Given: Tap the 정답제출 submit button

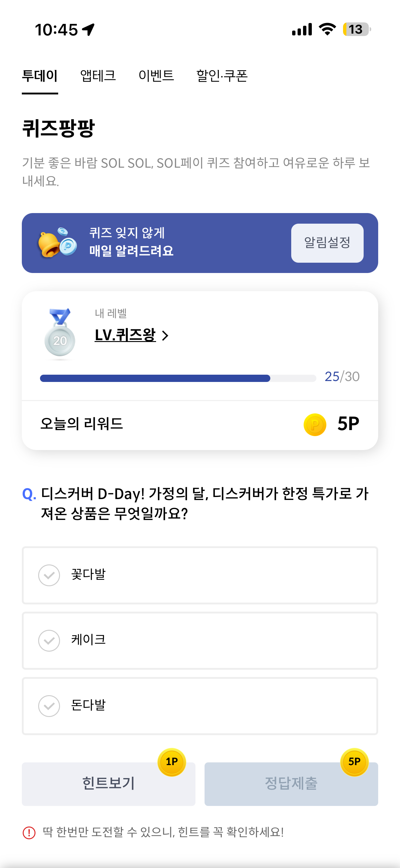Looking at the screenshot, I should (291, 784).
